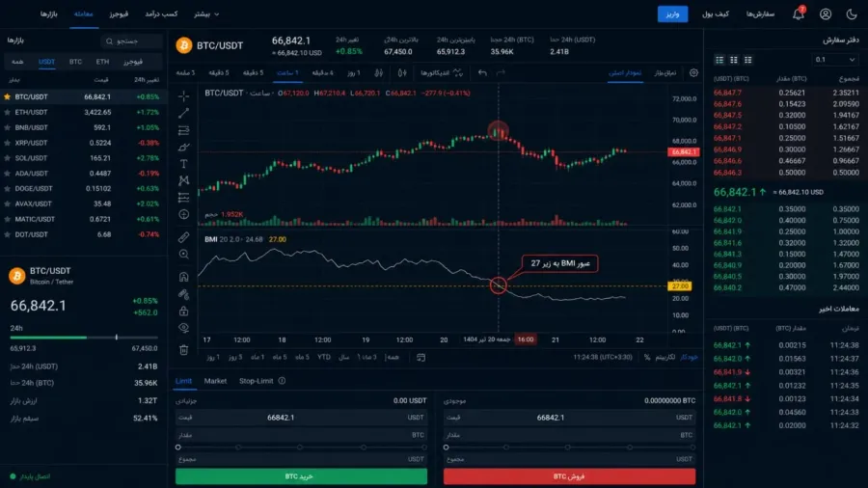Show order book with both sides view
868x488 pixels.
coord(719,60)
